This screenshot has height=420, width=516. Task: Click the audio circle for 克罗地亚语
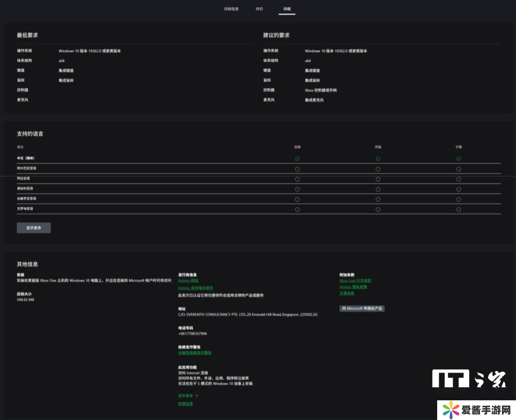pos(297,210)
